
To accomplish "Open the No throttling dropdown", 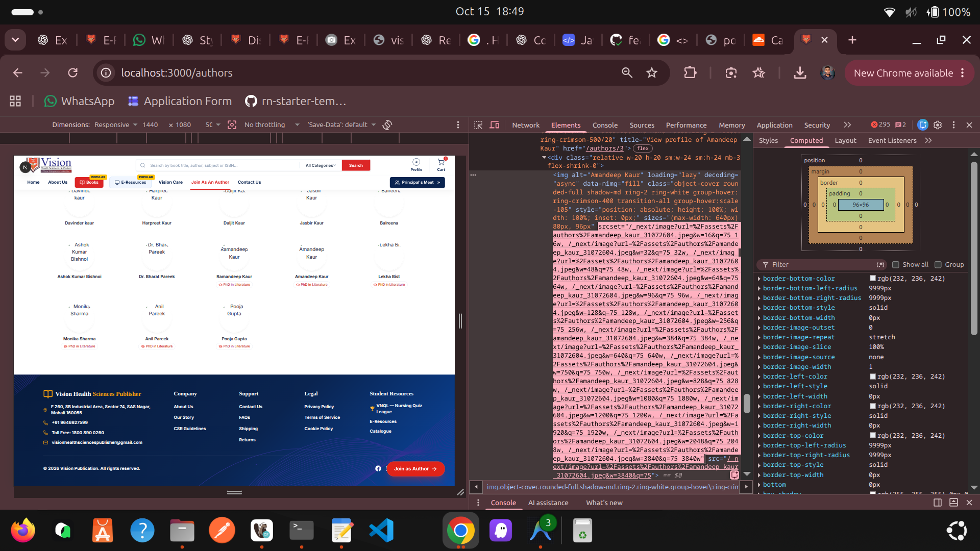I will pyautogui.click(x=272, y=125).
